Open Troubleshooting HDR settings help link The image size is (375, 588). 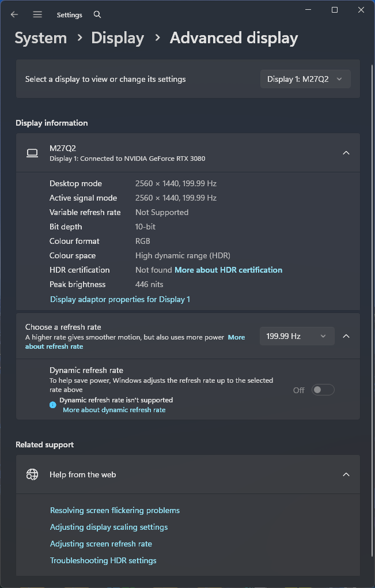pos(103,560)
